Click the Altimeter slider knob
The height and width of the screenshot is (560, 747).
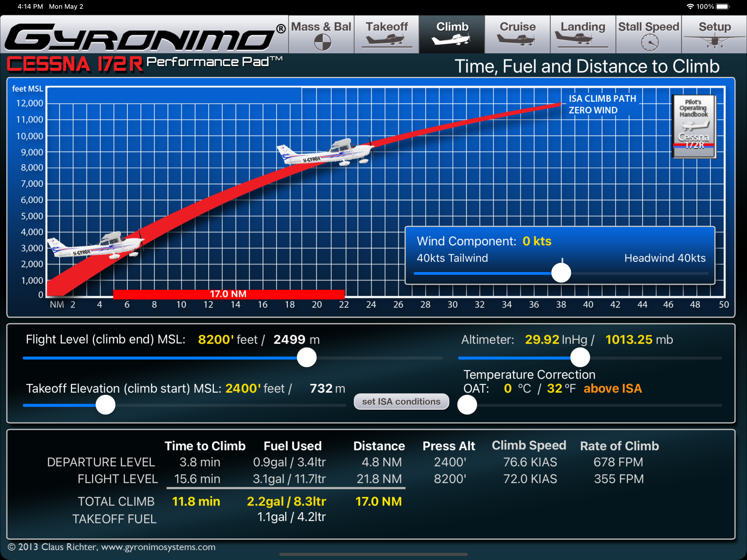click(x=580, y=357)
